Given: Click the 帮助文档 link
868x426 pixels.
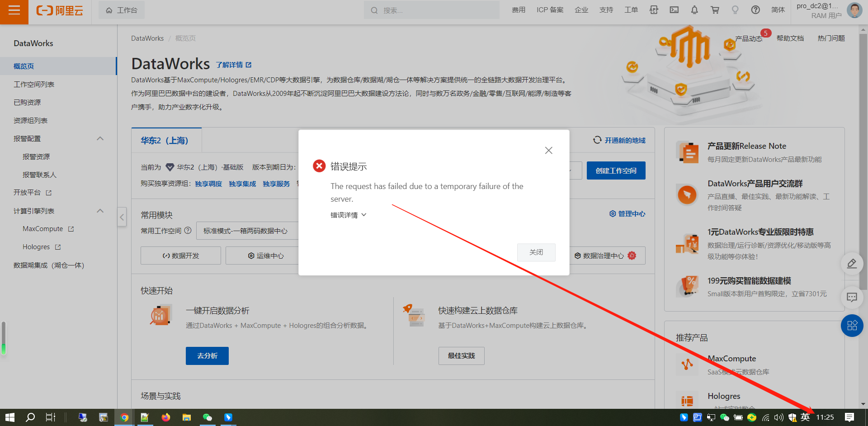Looking at the screenshot, I should (x=790, y=38).
